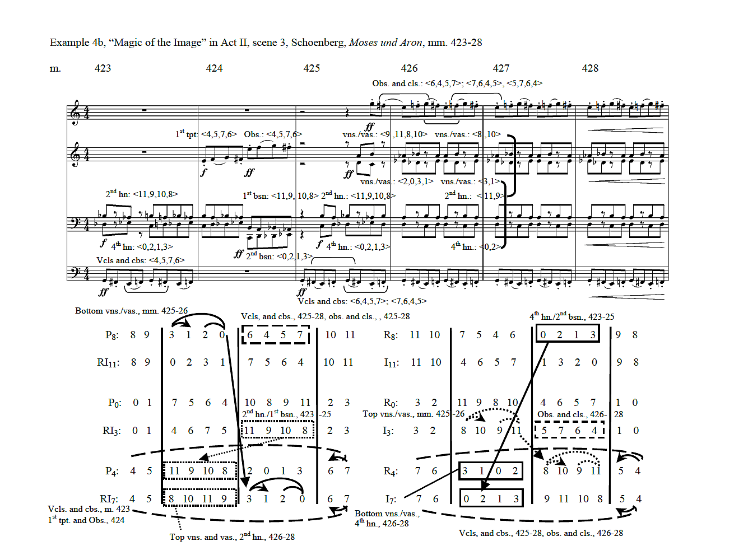Viewport: 734px width, 560px height.
Task: Click "Bottom vns./vas., mm. 425-26" label
Action: coord(132,311)
